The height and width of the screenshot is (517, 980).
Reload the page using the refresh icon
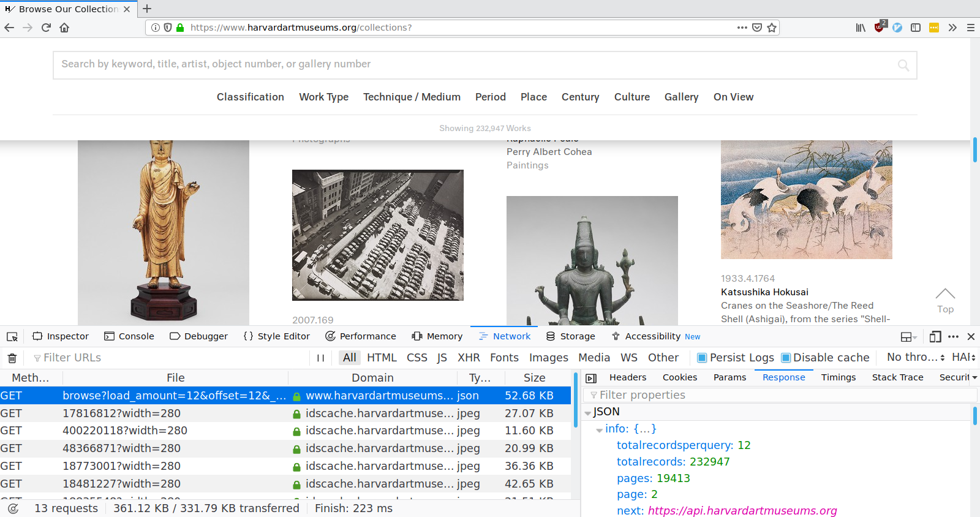46,28
